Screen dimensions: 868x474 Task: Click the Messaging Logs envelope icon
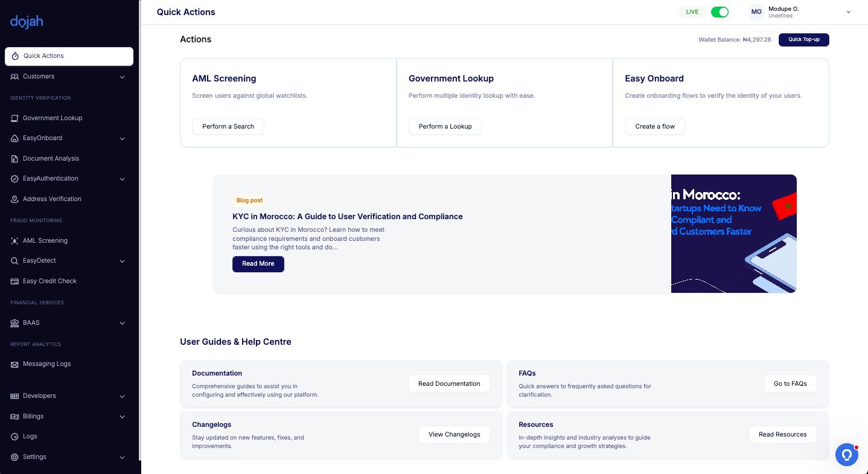point(15,365)
